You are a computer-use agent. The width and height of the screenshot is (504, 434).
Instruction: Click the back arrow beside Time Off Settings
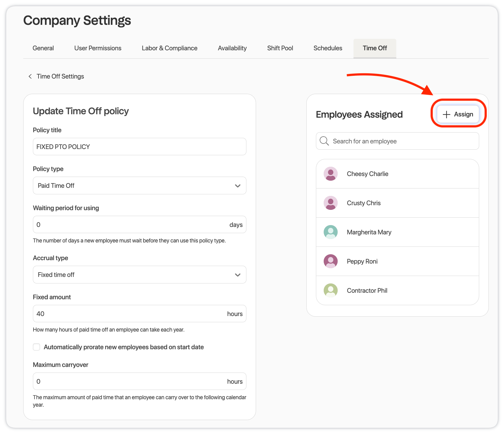click(x=30, y=76)
